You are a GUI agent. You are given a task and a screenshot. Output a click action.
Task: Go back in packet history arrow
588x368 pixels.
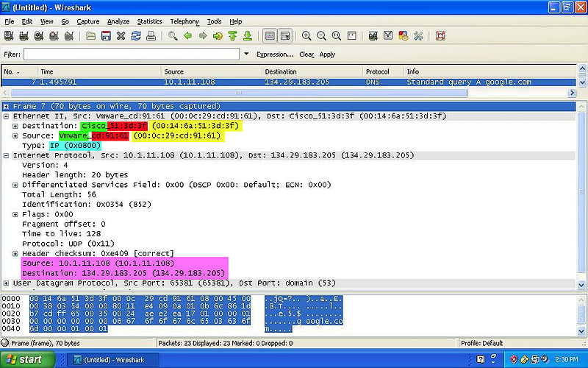[x=188, y=36]
